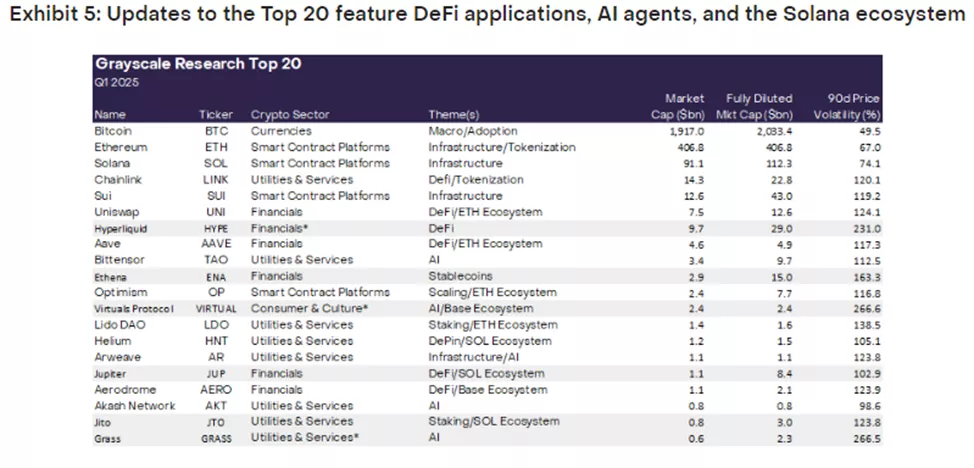
Task: Click the 'AERO' ticker cell
Action: [216, 390]
